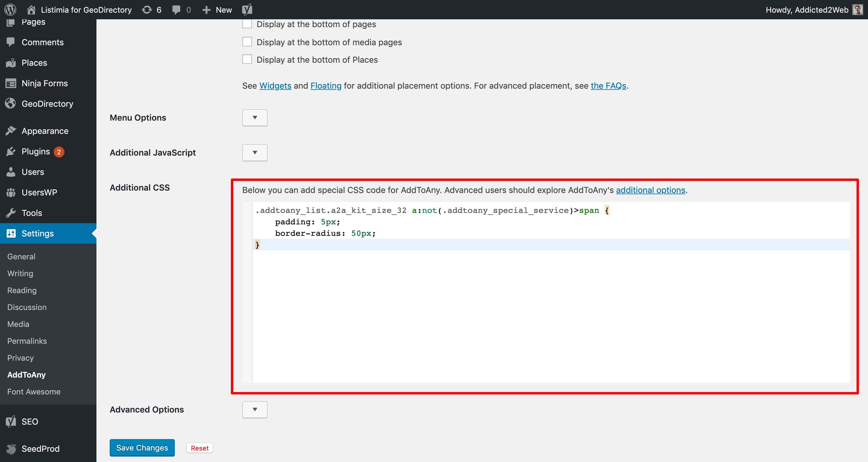The height and width of the screenshot is (462, 868).
Task: Click the SeedProd sidebar icon
Action: pyautogui.click(x=11, y=449)
